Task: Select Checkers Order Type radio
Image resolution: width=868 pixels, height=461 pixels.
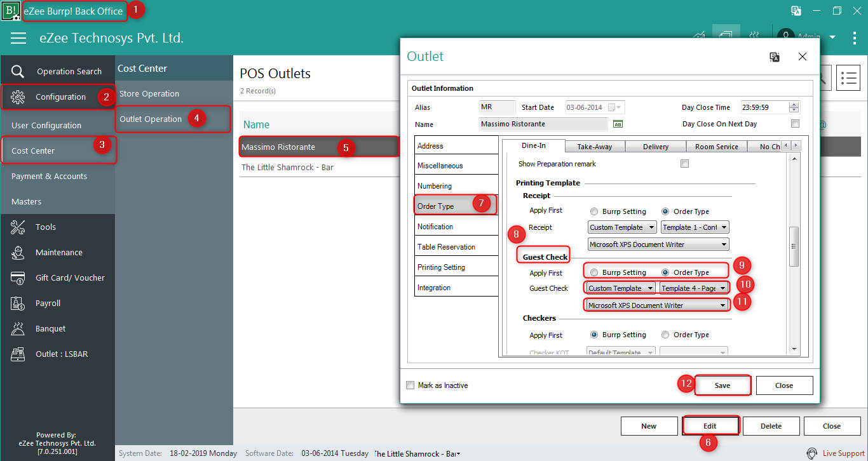Action: coord(665,335)
